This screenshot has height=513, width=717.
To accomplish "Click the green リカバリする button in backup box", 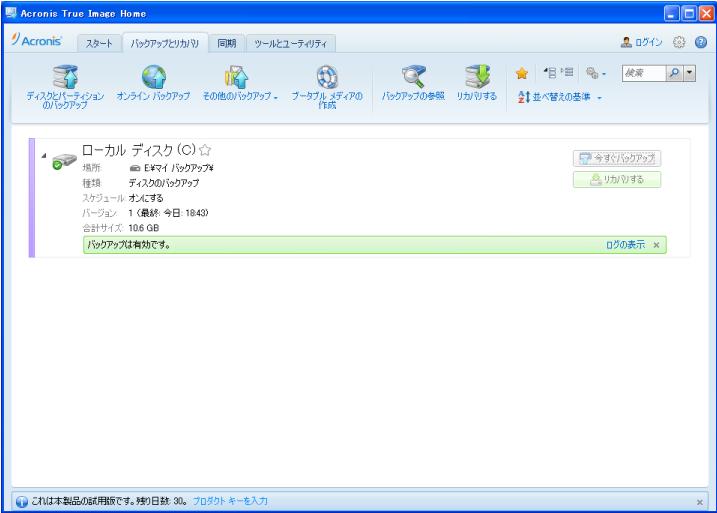I will tap(617, 179).
